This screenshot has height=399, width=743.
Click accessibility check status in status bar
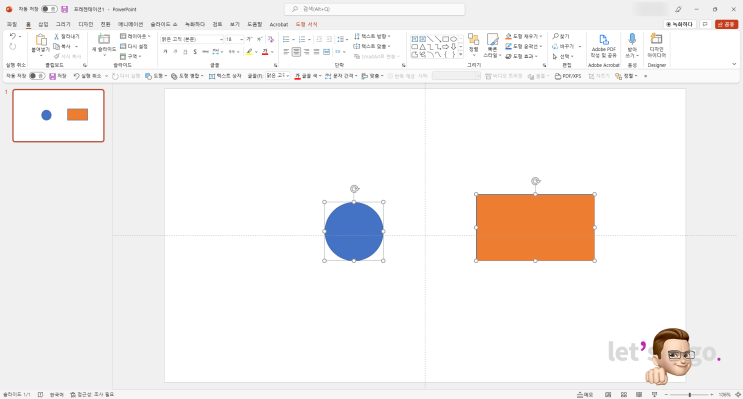pyautogui.click(x=92, y=395)
